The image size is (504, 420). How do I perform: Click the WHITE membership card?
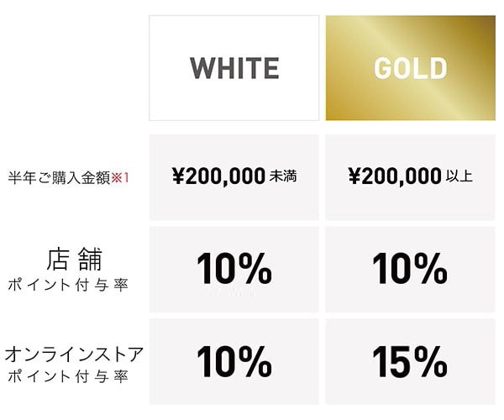coord(234,68)
